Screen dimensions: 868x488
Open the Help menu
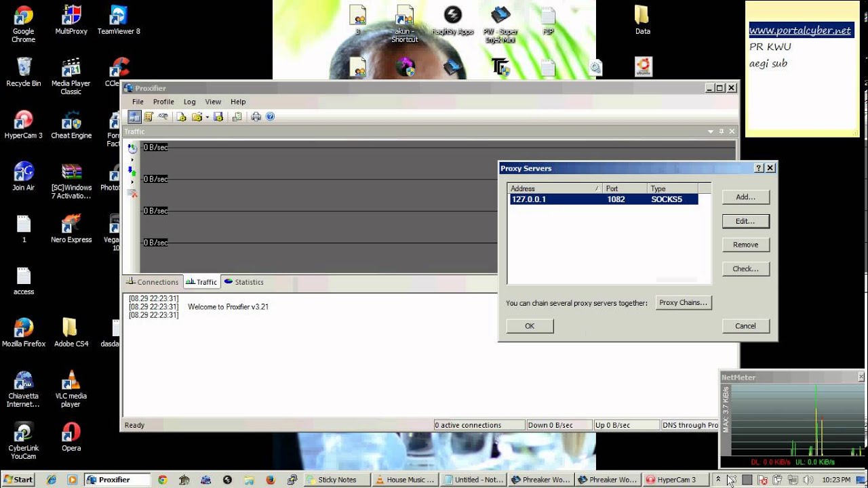click(238, 102)
